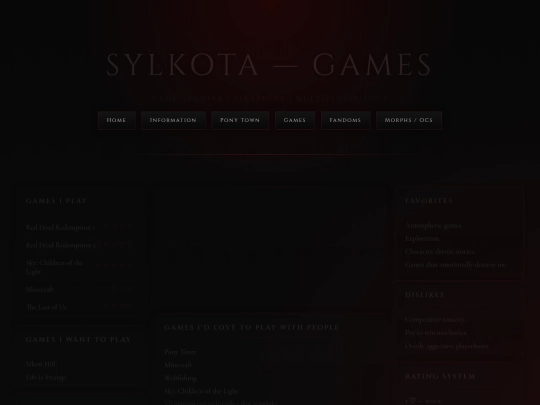
Task: Click the Sylkota — Games page title
Action: click(269, 65)
